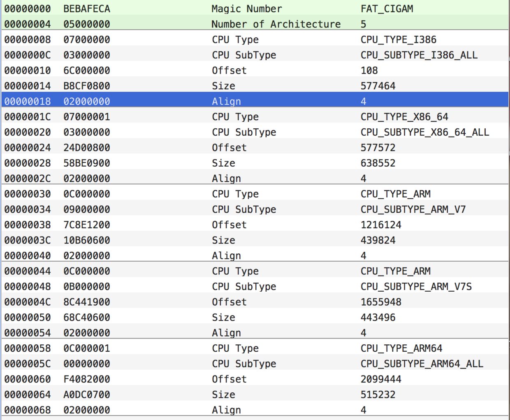This screenshot has width=510, height=420.
Task: Click the 68C40600 data cell
Action: coord(86,317)
